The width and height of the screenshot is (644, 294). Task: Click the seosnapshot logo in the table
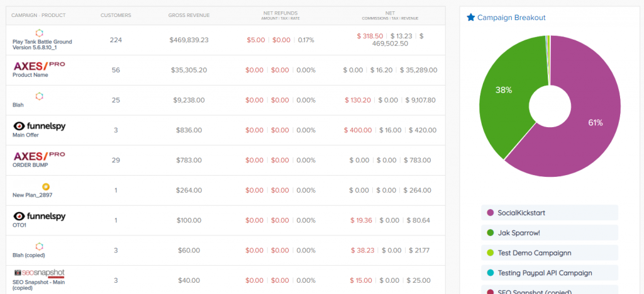[39, 273]
